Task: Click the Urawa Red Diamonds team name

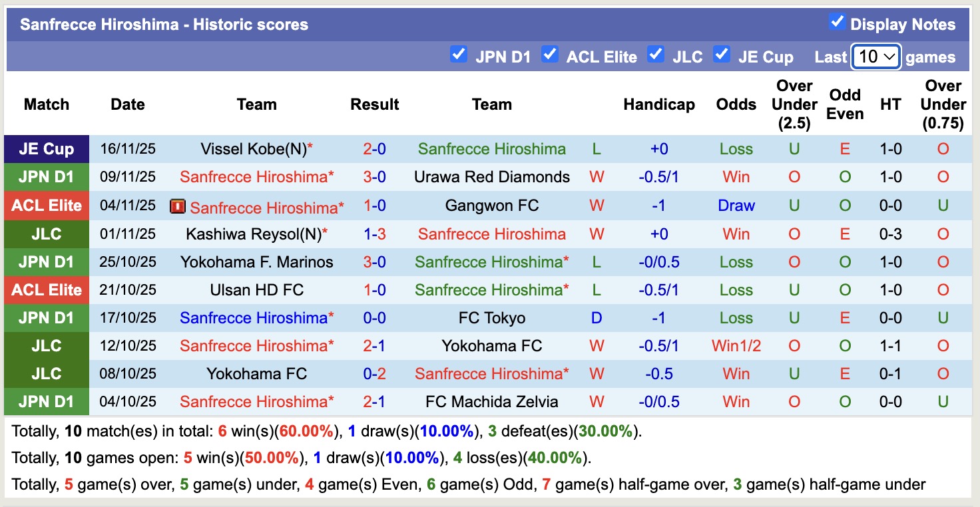Action: tap(491, 177)
